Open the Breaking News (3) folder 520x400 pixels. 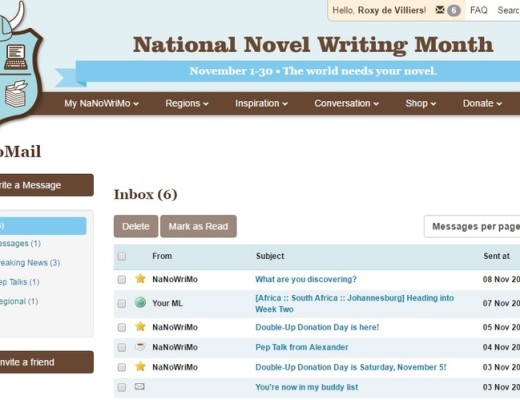pyautogui.click(x=30, y=263)
